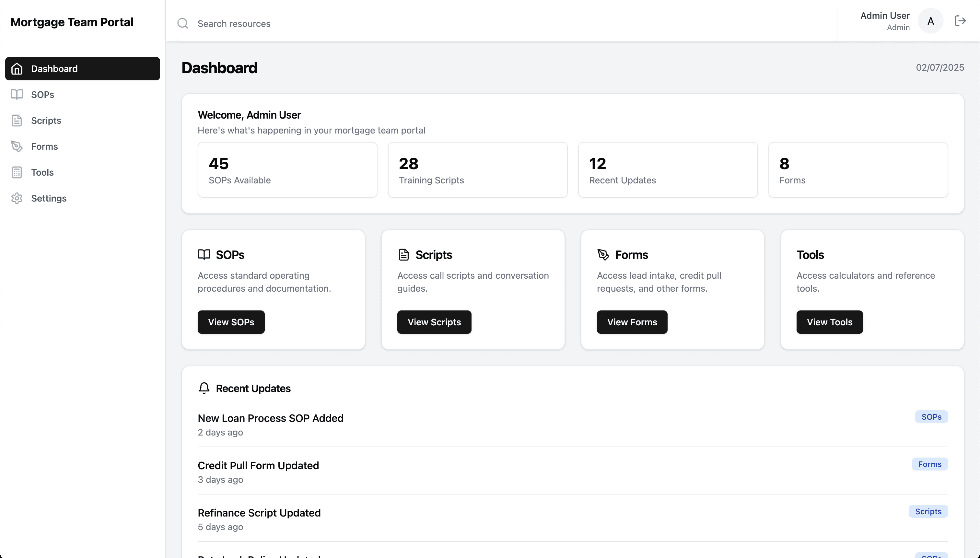Click the Forms pen icon in sidebar
Viewport: 980px width, 558px height.
tap(17, 146)
